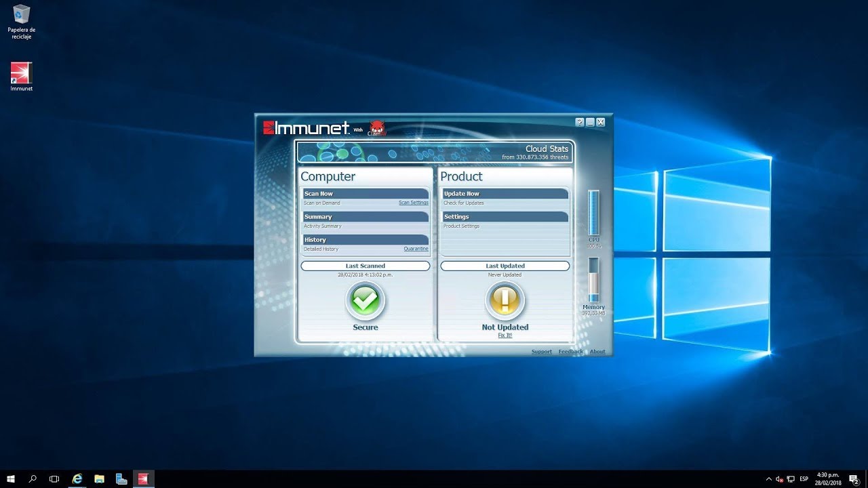The width and height of the screenshot is (868, 488).
Task: Click the Fix It! link
Action: click(x=505, y=335)
